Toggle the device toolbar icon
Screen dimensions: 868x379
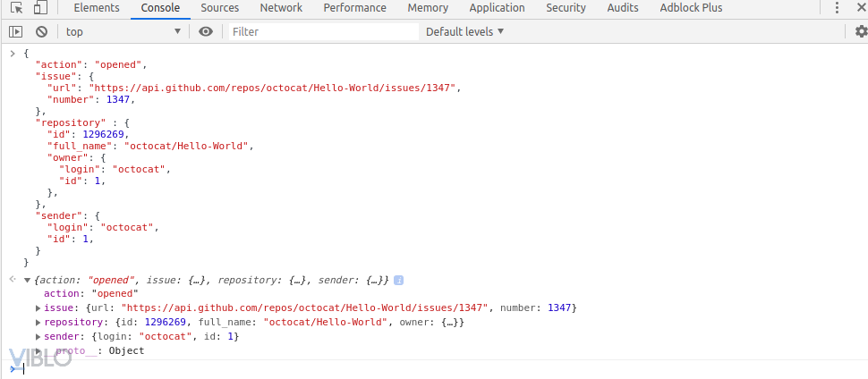click(40, 8)
